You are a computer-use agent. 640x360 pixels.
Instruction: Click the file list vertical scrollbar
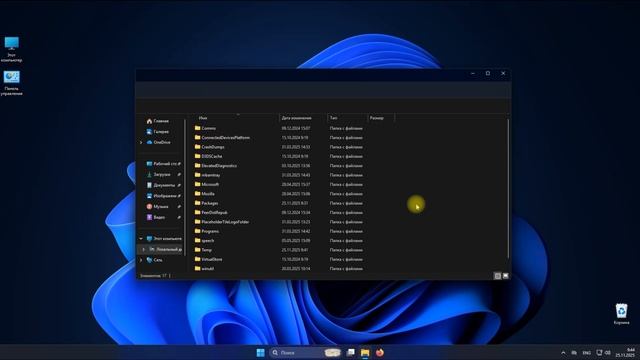point(508,189)
